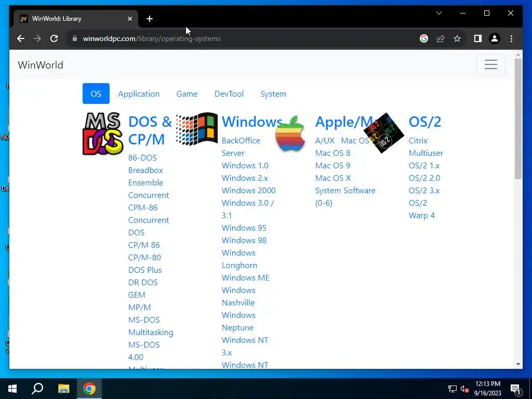The height and width of the screenshot is (399, 532).
Task: Click the taskbar clock and date
Action: (x=487, y=389)
